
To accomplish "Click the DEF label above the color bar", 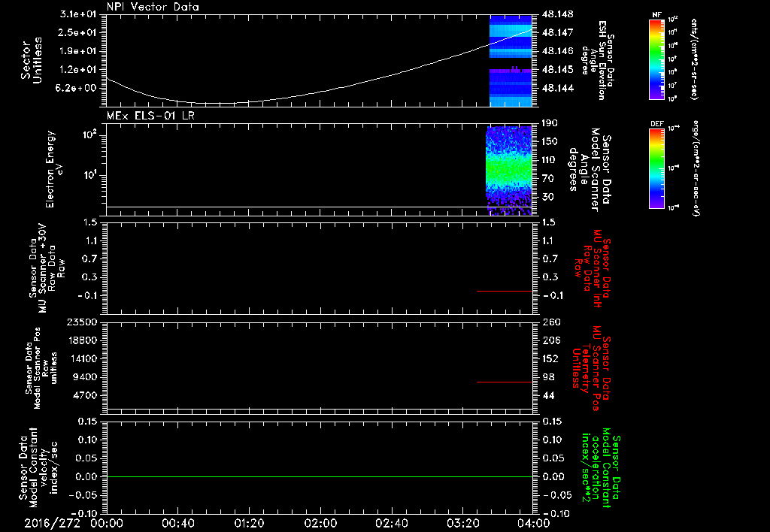I will (x=657, y=124).
